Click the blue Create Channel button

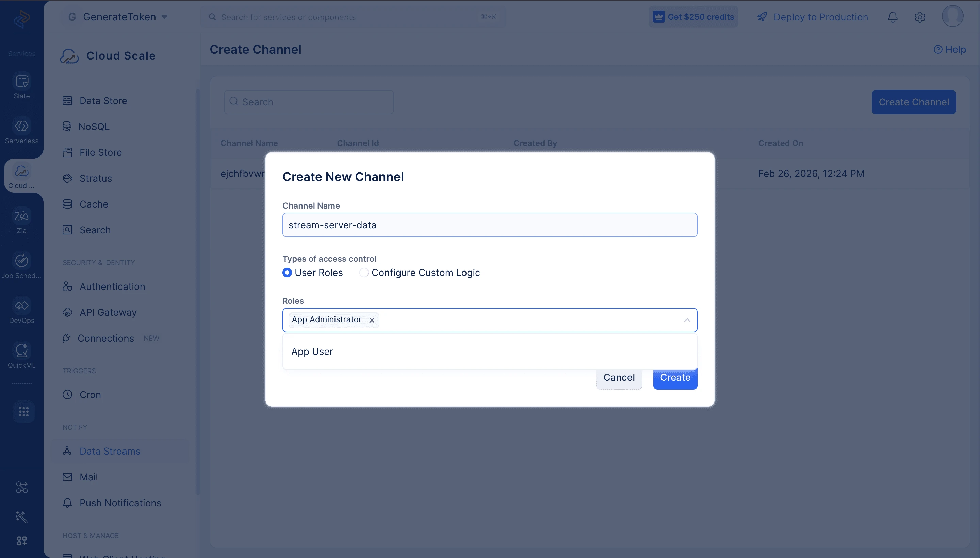click(913, 102)
